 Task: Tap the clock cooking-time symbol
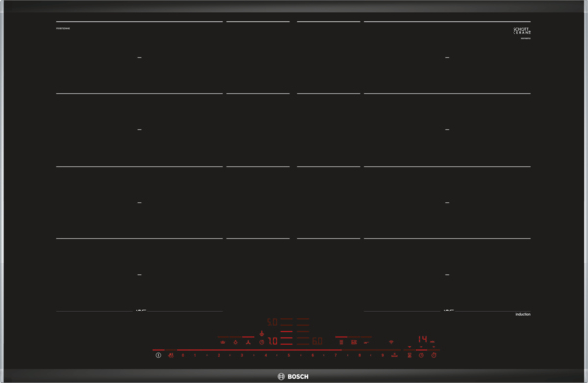click(x=421, y=355)
